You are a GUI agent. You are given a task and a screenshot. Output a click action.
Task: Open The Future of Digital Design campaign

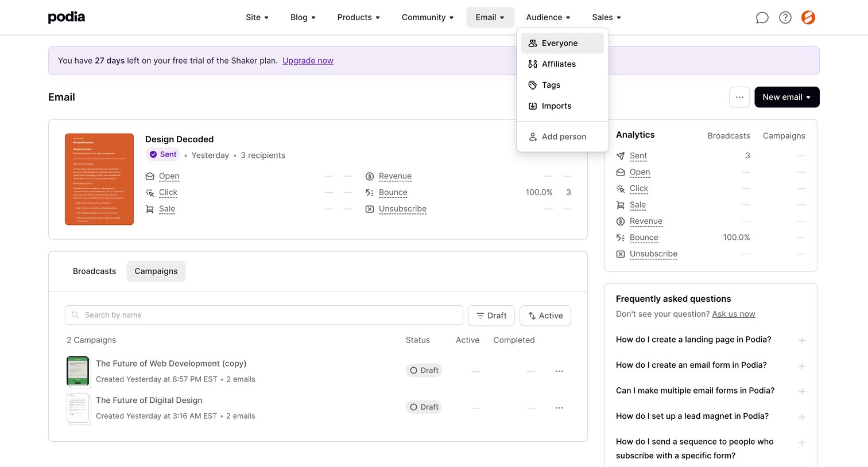click(x=149, y=400)
